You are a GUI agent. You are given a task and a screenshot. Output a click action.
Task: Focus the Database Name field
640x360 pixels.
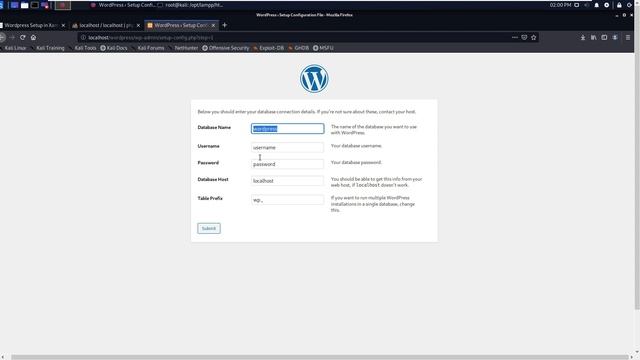[287, 129]
